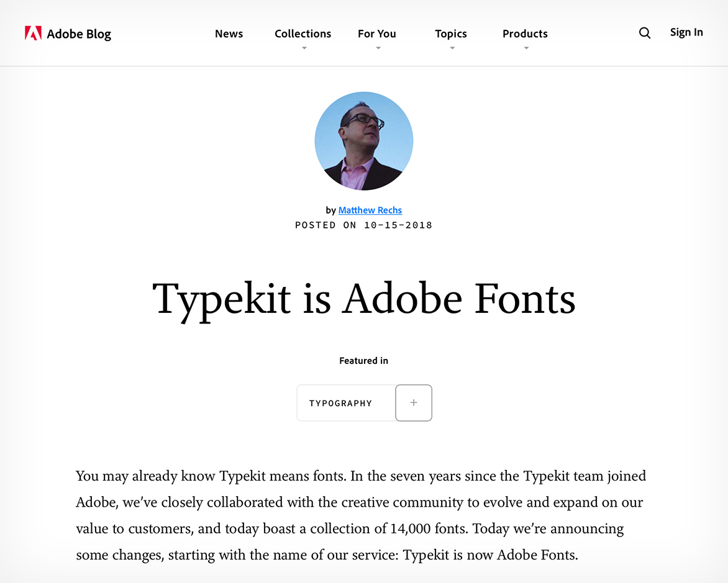The width and height of the screenshot is (728, 583).
Task: Click the plus icon to follow Typography
Action: [413, 402]
